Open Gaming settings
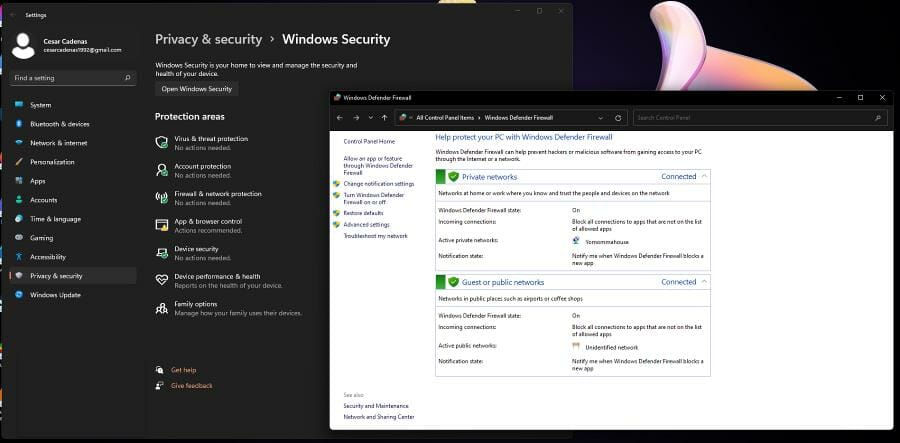Viewport: 900px width, 443px height. point(73,238)
